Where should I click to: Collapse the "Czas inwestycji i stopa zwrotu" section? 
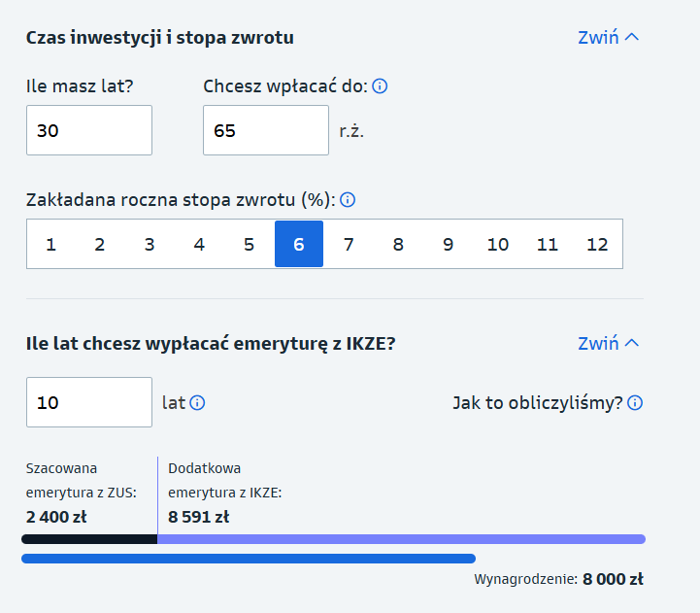click(608, 38)
